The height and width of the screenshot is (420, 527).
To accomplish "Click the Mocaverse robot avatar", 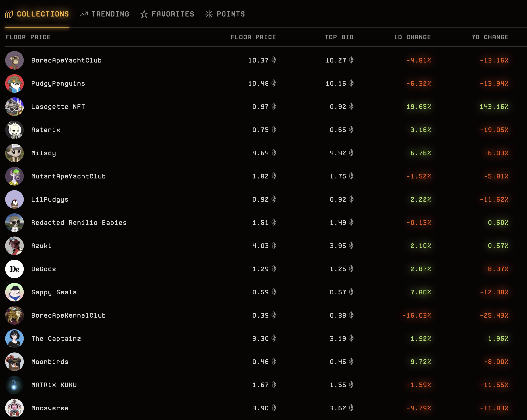I will [x=14, y=408].
